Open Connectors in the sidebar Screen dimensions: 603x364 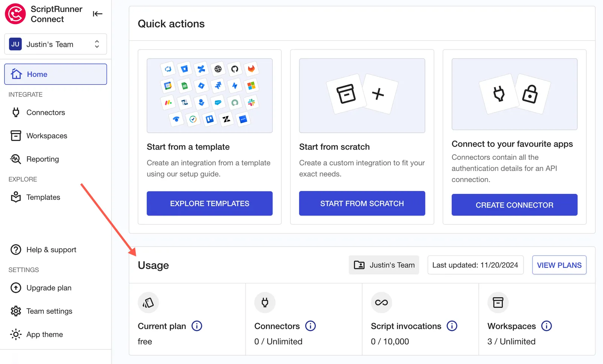click(x=55, y=112)
